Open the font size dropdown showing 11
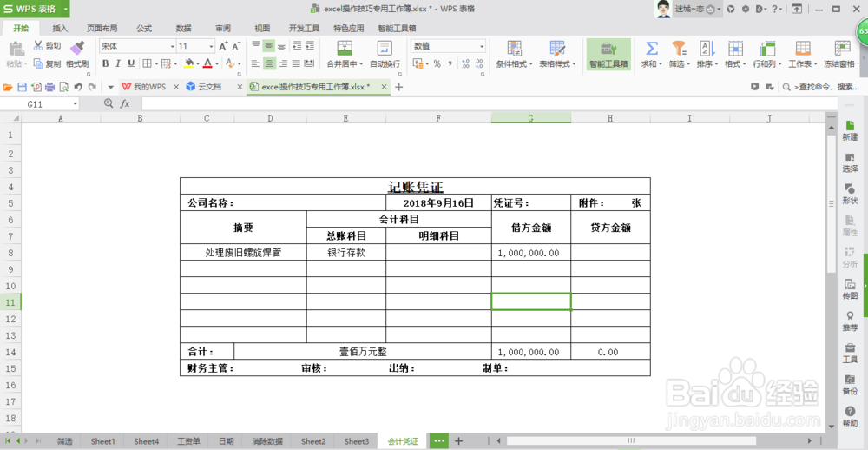 coord(211,47)
